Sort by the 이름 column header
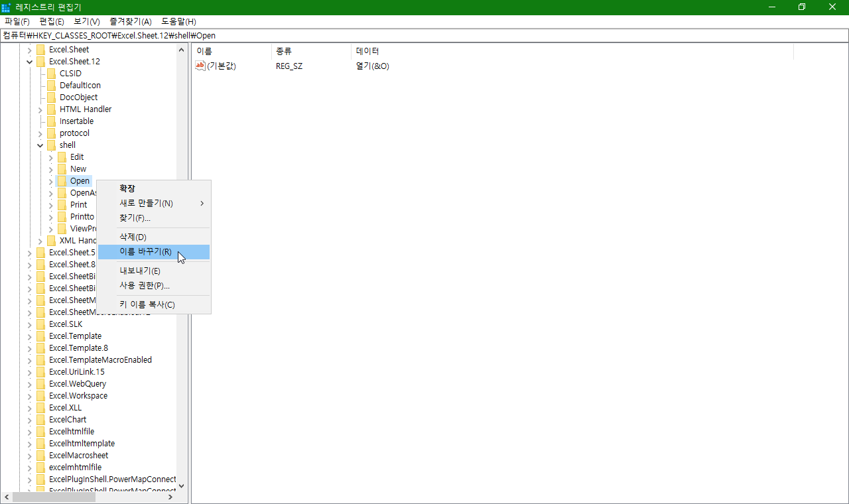The image size is (849, 504). coord(232,51)
